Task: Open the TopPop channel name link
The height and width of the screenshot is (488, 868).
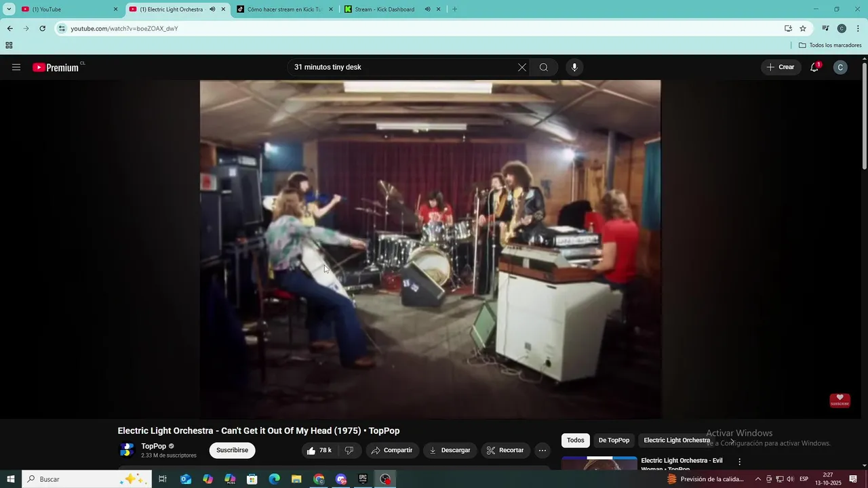Action: click(153, 446)
